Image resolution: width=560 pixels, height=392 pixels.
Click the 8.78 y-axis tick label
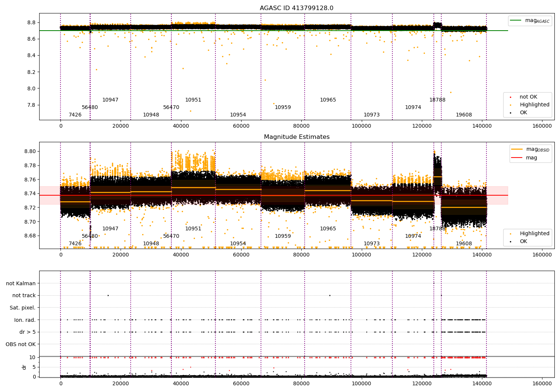click(x=30, y=165)
